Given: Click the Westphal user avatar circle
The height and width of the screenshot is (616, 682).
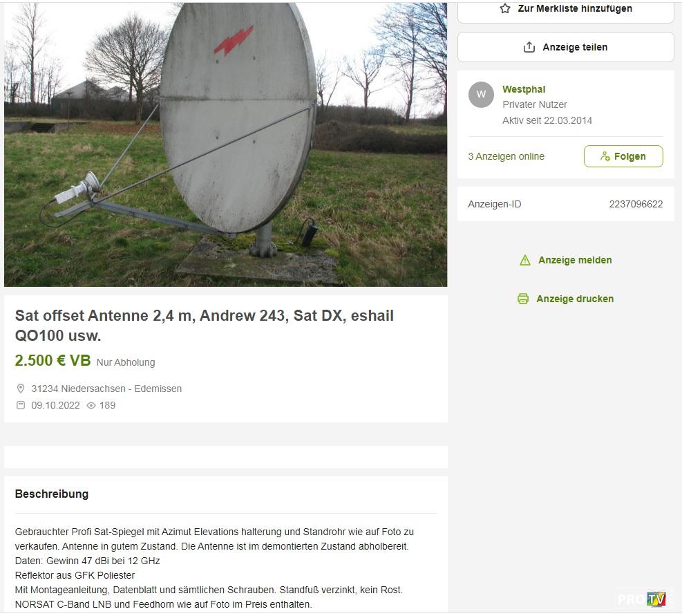Looking at the screenshot, I should pos(481,95).
